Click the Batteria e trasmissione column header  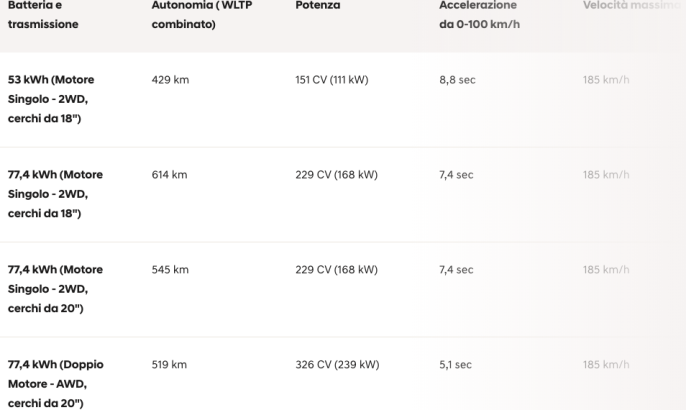[x=43, y=14]
